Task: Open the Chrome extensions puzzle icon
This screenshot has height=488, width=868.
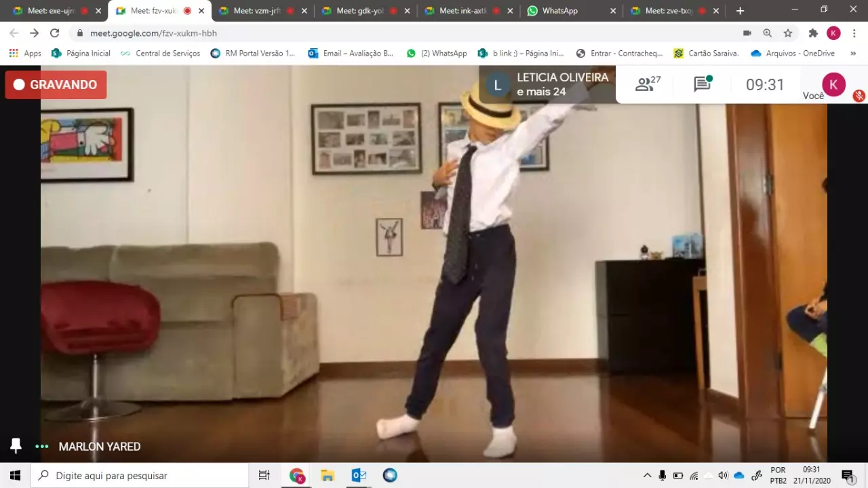Action: pyautogui.click(x=813, y=33)
